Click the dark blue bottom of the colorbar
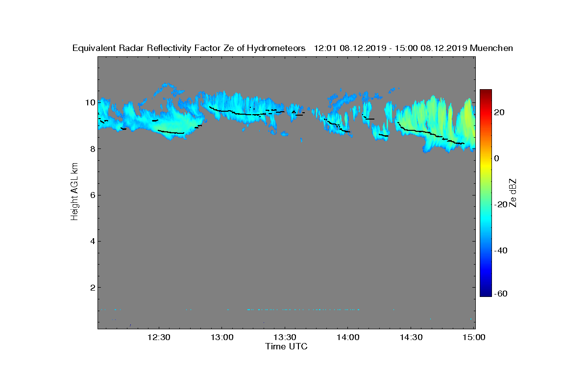 pos(486,294)
